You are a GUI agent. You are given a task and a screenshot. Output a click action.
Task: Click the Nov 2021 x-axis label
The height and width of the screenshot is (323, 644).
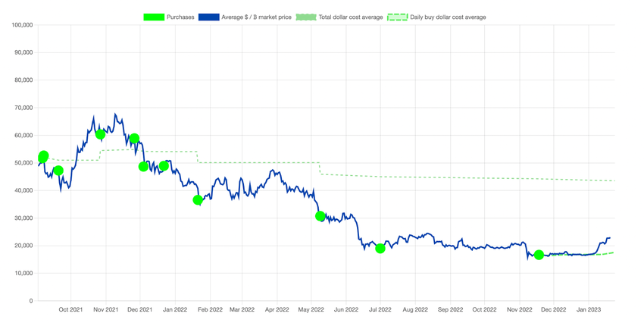pyautogui.click(x=106, y=309)
